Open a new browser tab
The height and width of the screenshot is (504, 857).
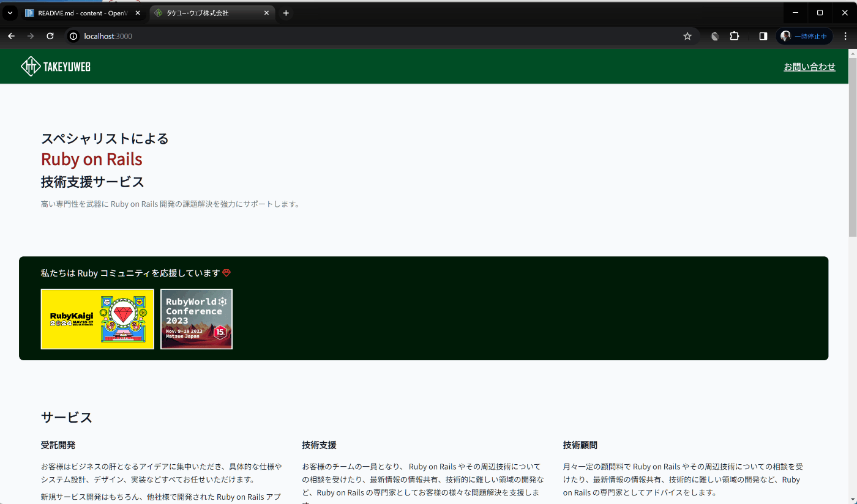(x=286, y=13)
